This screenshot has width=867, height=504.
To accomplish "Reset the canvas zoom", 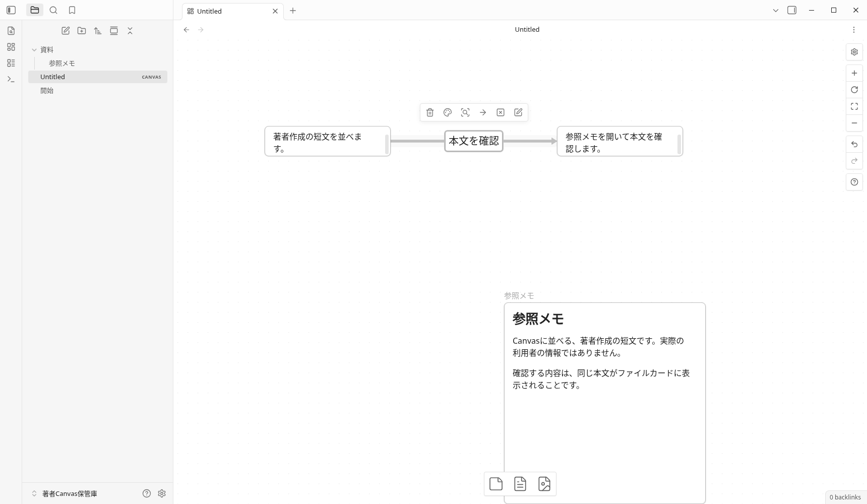I will point(854,90).
